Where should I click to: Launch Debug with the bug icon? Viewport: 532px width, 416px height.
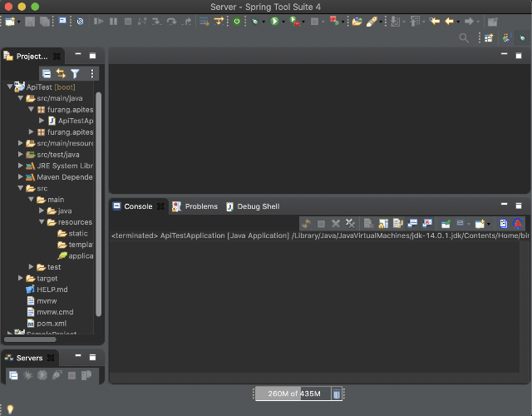pyautogui.click(x=255, y=22)
